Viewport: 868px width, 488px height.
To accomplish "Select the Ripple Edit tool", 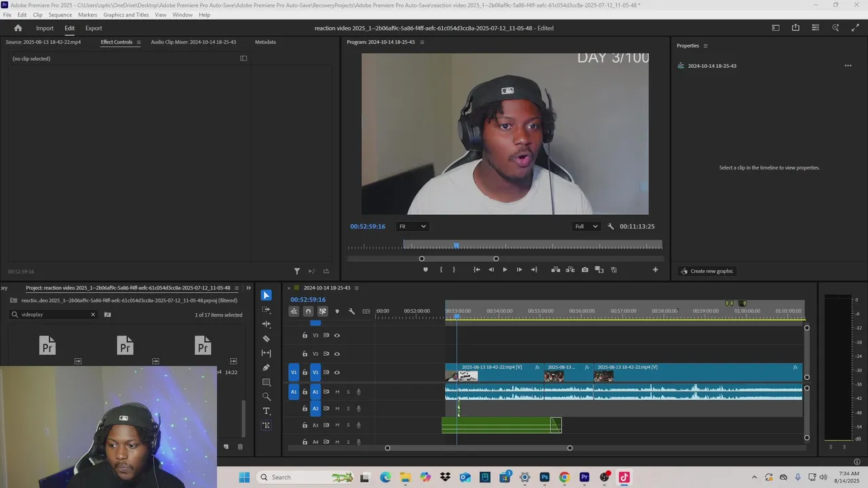I will [266, 324].
